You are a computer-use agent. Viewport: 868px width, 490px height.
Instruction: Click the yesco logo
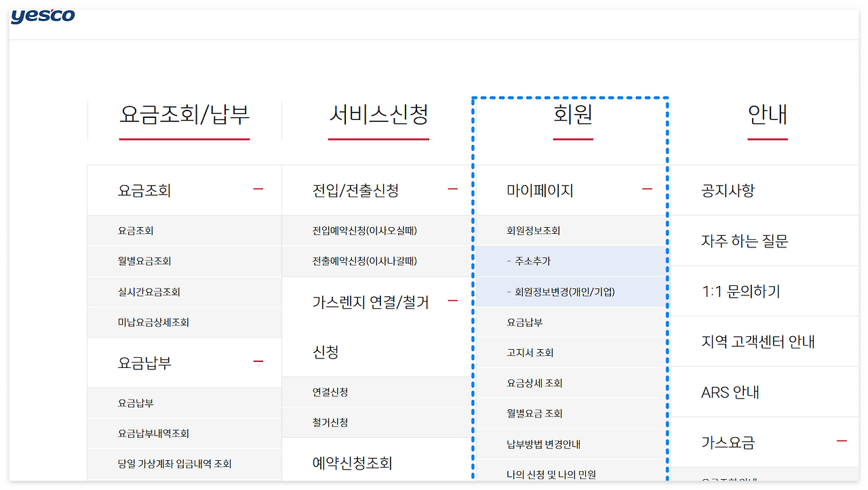tap(43, 16)
